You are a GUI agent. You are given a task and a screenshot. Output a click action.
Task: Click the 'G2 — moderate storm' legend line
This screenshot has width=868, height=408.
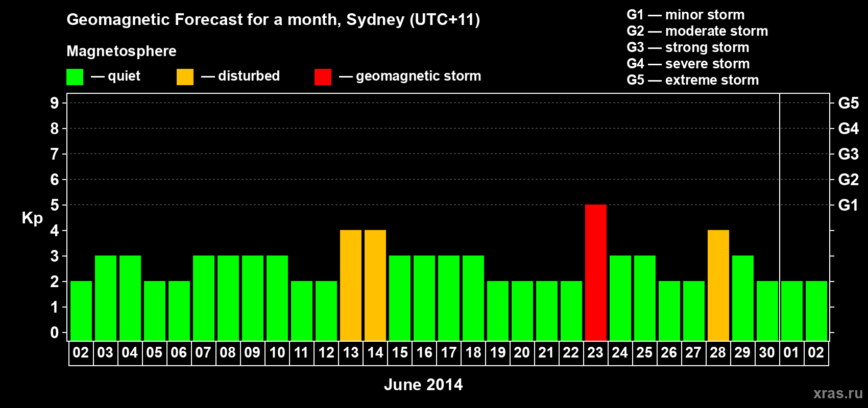pyautogui.click(x=697, y=31)
